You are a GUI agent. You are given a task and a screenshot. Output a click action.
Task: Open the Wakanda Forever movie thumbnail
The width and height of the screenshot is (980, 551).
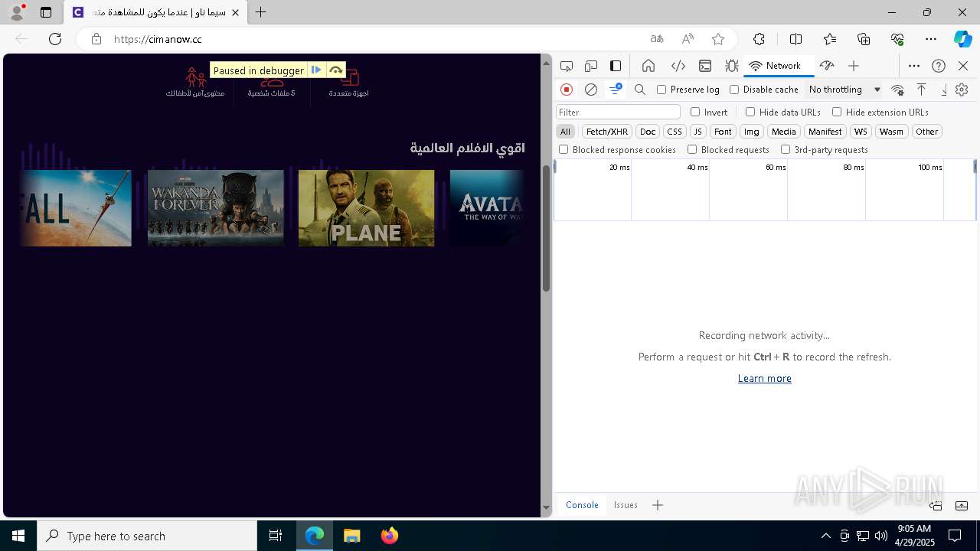pyautogui.click(x=215, y=208)
